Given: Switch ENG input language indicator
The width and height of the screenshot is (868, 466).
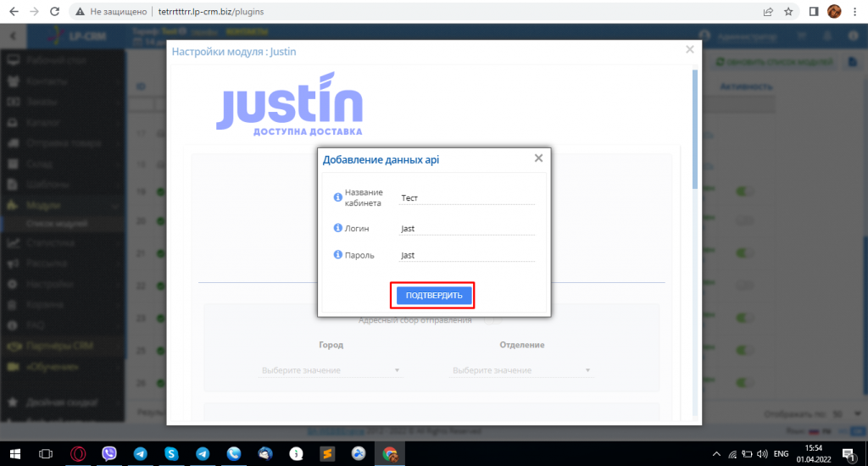Looking at the screenshot, I should pos(781,454).
